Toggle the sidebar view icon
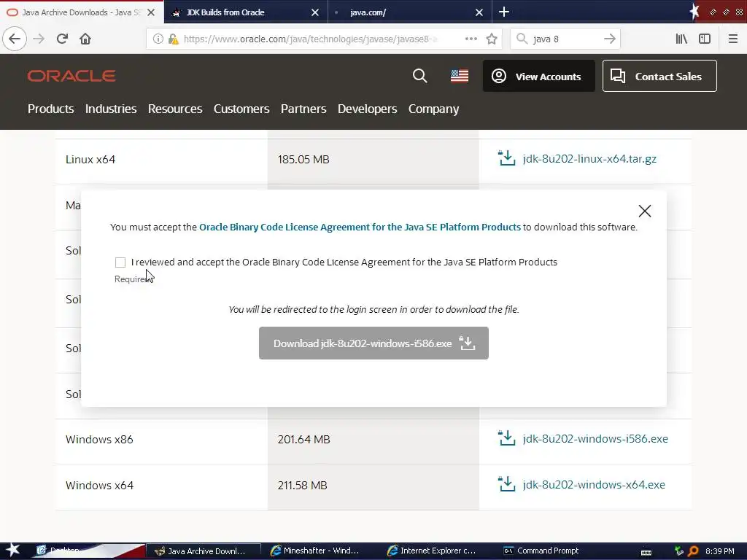The height and width of the screenshot is (560, 747). pyautogui.click(x=705, y=39)
